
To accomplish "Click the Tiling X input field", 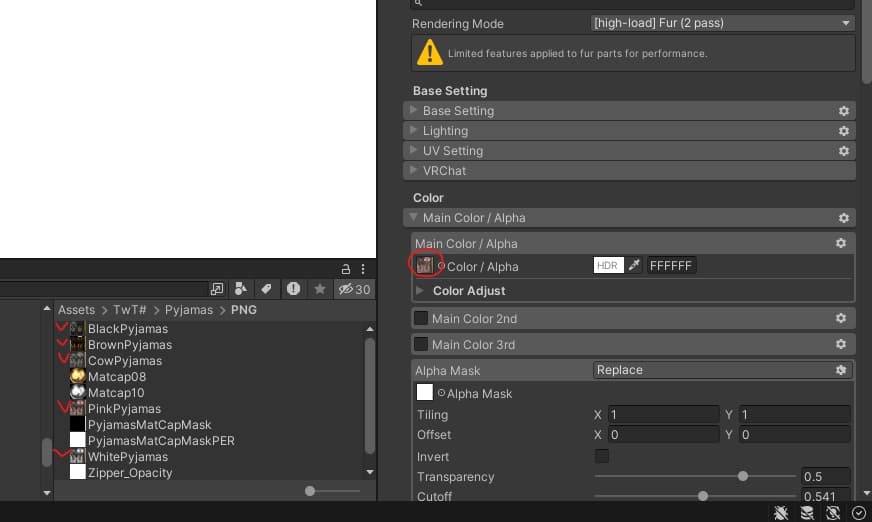I will click(663, 415).
